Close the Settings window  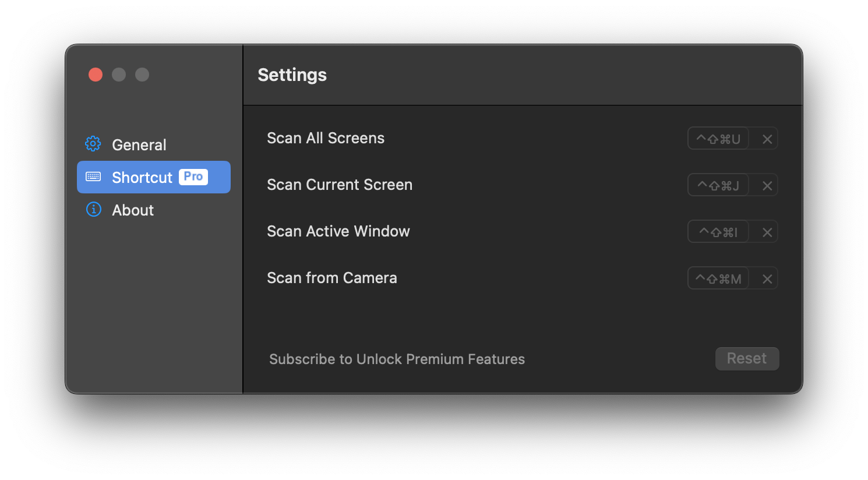click(x=95, y=74)
